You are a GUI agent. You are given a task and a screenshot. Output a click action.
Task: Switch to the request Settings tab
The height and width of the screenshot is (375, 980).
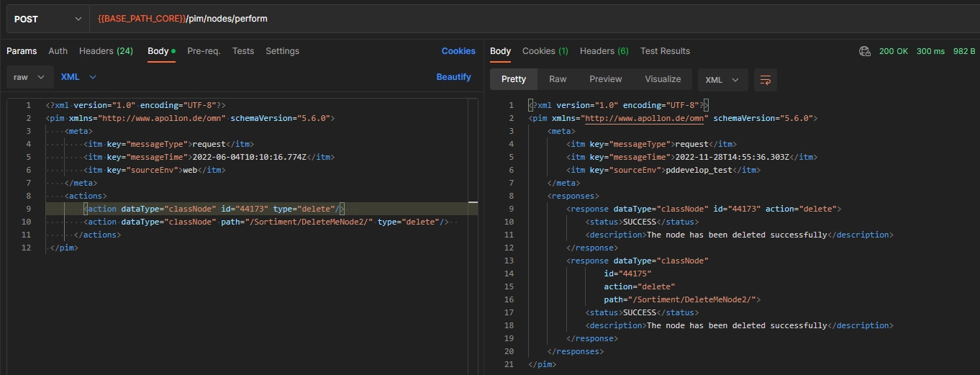point(282,51)
